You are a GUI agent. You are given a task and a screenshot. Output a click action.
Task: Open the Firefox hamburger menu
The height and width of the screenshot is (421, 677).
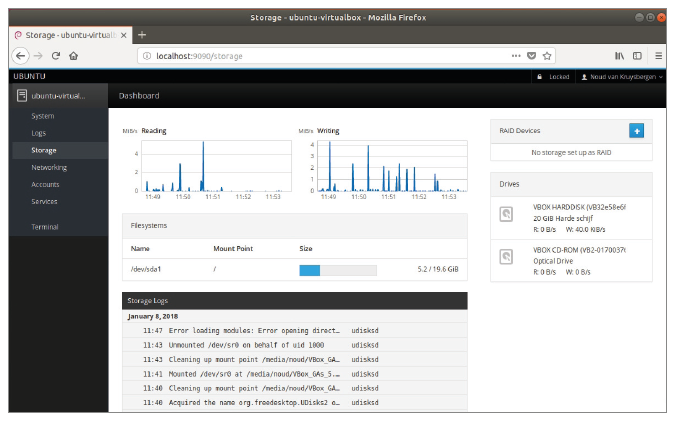point(659,56)
